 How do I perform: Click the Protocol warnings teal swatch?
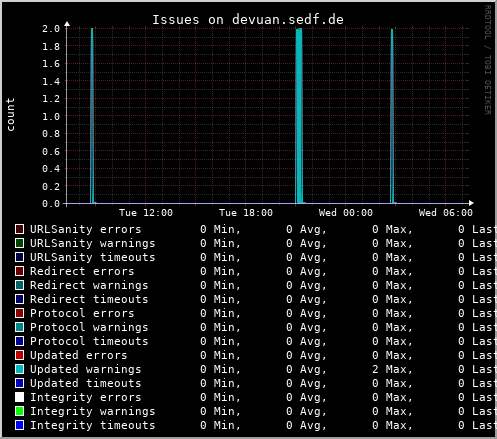(x=19, y=327)
